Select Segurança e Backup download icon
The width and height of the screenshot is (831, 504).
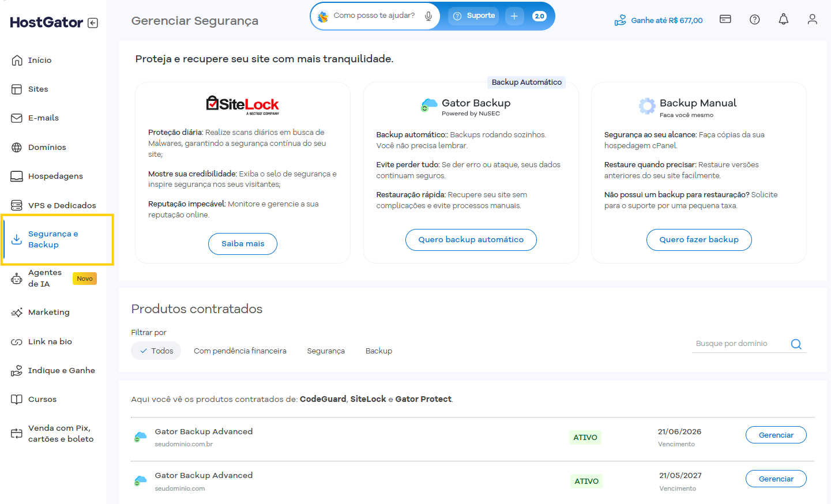pyautogui.click(x=17, y=239)
